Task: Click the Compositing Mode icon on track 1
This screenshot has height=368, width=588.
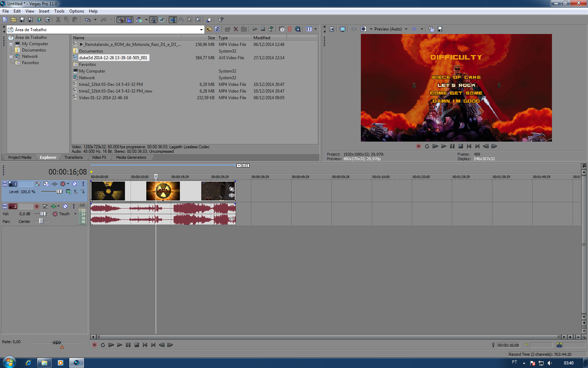Action: (69, 192)
